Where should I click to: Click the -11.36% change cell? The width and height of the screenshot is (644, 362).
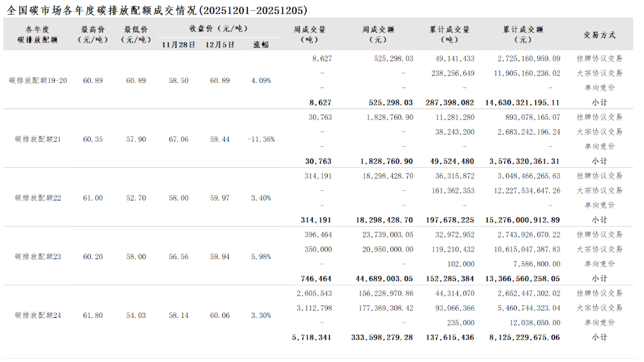pos(261,139)
